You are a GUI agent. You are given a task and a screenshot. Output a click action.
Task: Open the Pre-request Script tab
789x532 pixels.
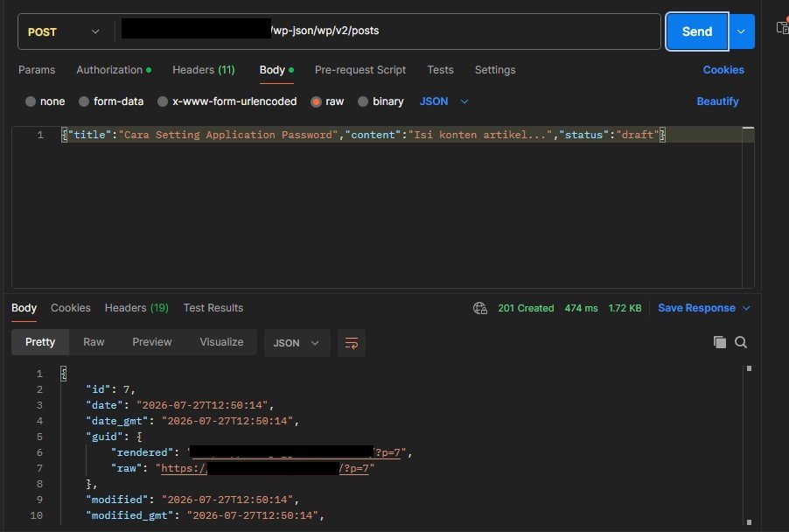360,70
